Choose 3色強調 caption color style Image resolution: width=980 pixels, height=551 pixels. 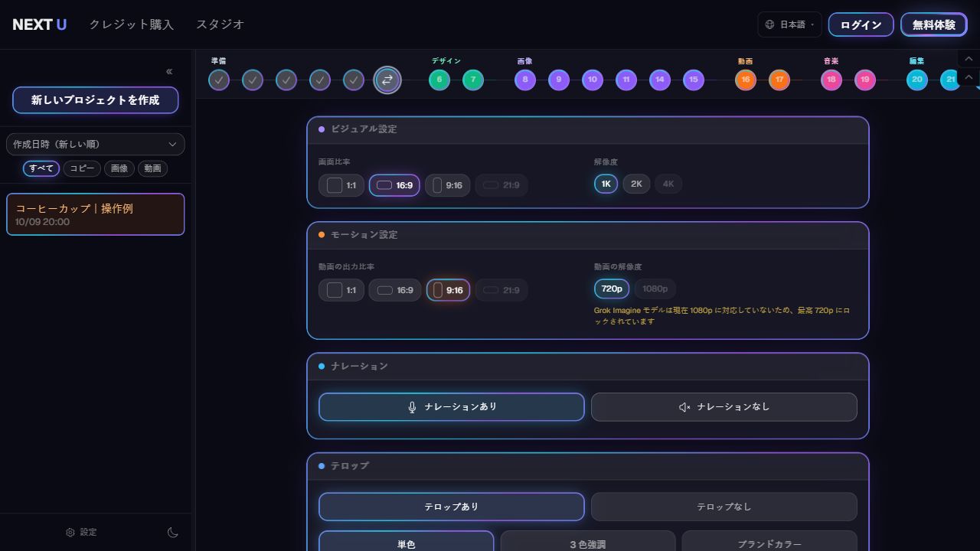588,541
